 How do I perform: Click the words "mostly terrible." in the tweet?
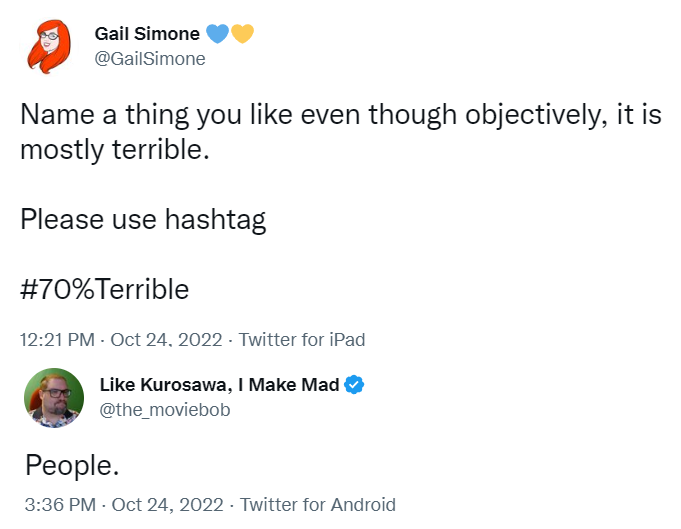pos(116,152)
